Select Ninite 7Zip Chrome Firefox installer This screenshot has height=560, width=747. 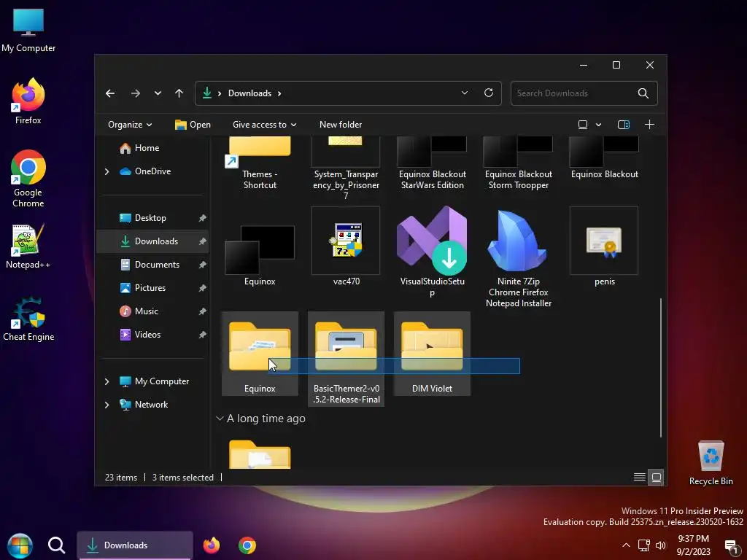click(519, 257)
